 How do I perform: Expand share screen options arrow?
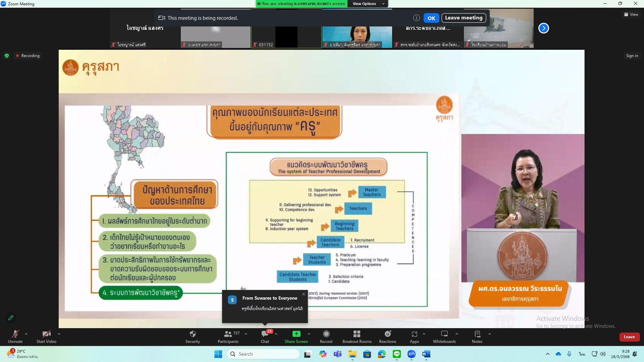[309, 334]
